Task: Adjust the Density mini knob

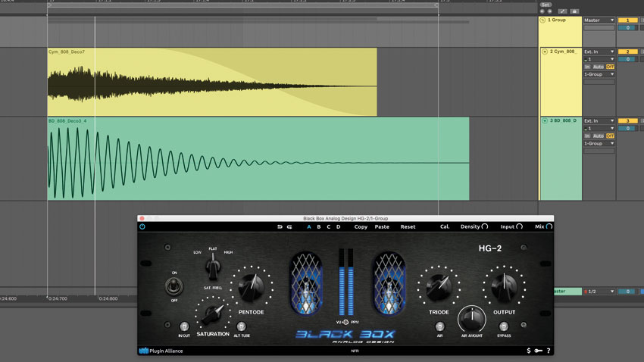Action: coord(485,226)
